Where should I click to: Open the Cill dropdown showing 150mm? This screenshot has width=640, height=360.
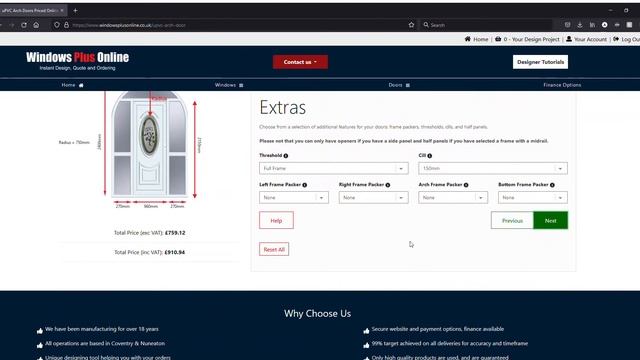pyautogui.click(x=493, y=168)
